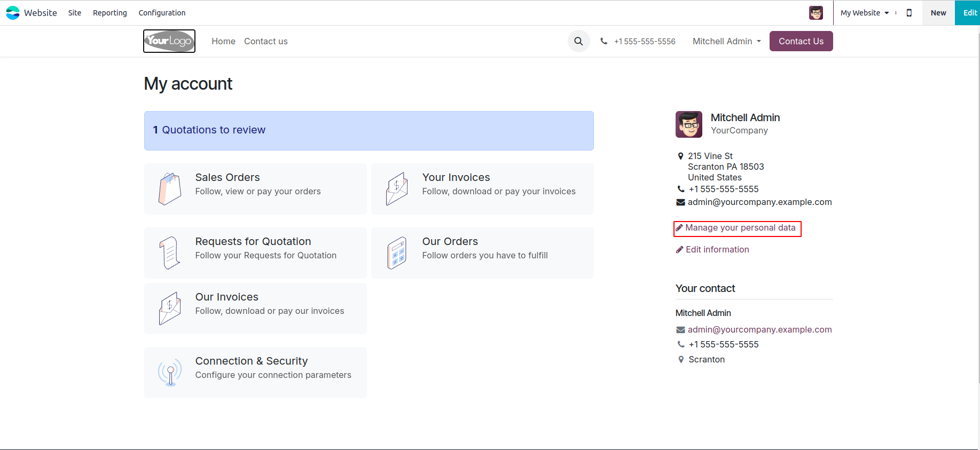
Task: Open the My Website switcher dropdown
Action: click(x=864, y=13)
